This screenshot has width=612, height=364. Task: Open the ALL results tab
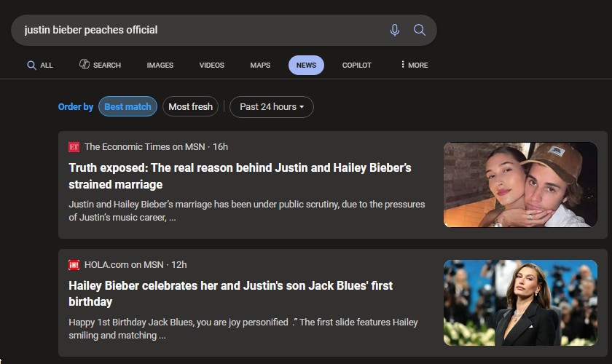coord(40,65)
